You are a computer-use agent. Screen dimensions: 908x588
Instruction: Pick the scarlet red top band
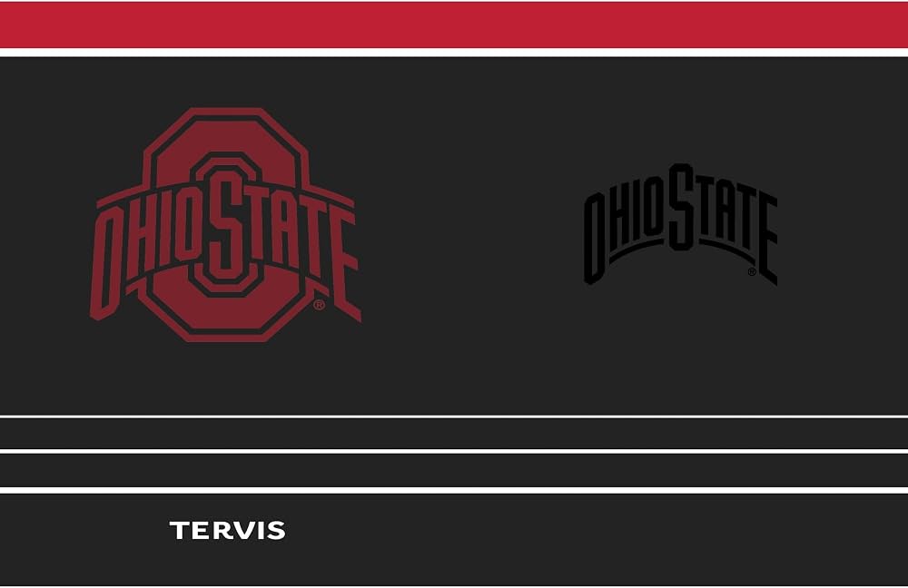(x=454, y=24)
